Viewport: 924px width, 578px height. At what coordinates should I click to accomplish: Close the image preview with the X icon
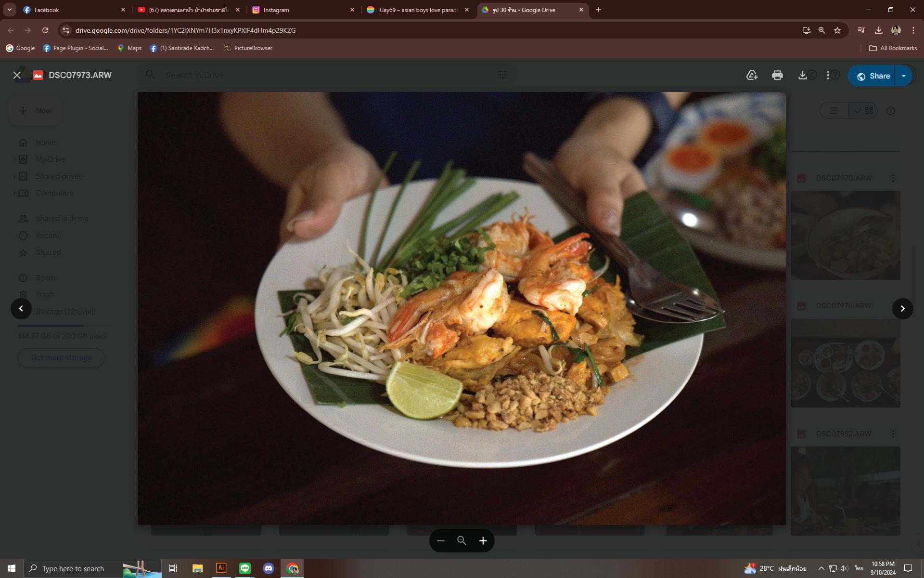click(x=17, y=75)
